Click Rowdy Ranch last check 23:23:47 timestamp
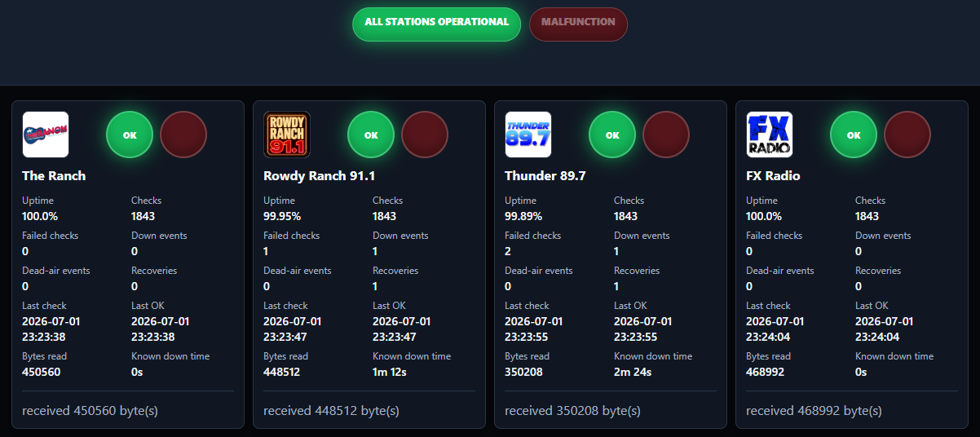Viewport: 980px width, 437px height. (293, 329)
